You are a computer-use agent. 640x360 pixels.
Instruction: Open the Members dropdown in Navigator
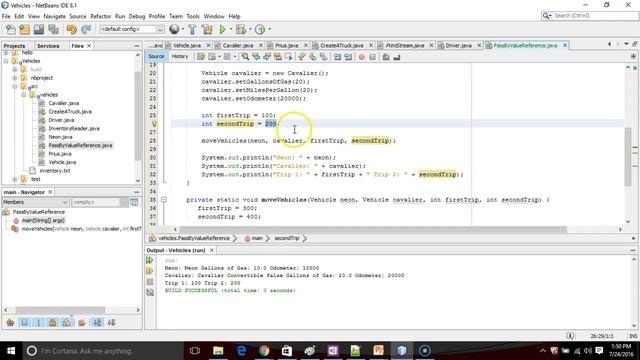click(35, 202)
